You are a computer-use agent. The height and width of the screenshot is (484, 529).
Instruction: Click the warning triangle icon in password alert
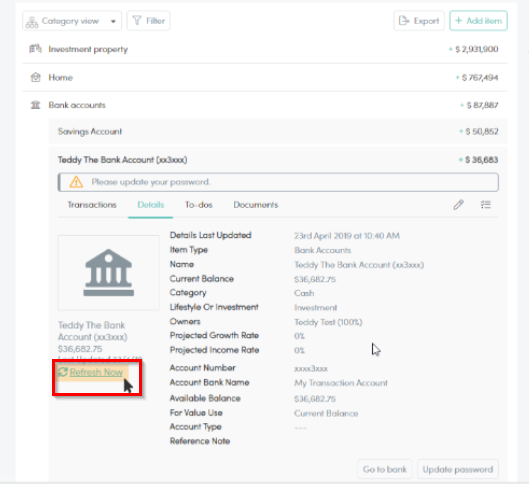coord(76,182)
